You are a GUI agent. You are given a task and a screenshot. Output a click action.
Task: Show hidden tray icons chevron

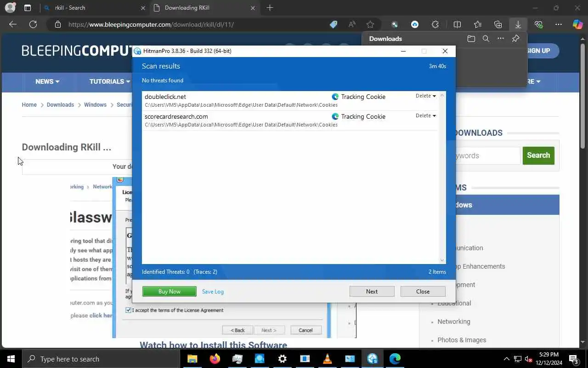507,359
